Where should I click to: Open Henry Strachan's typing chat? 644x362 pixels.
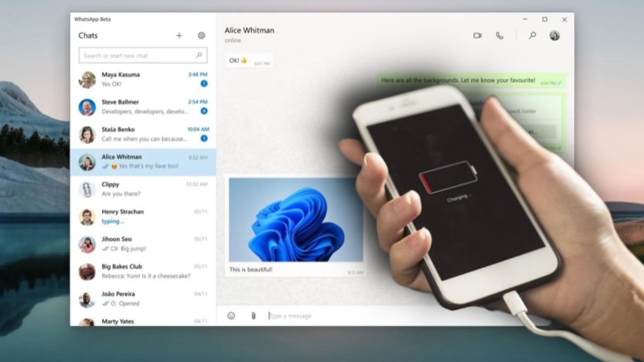[x=143, y=216]
